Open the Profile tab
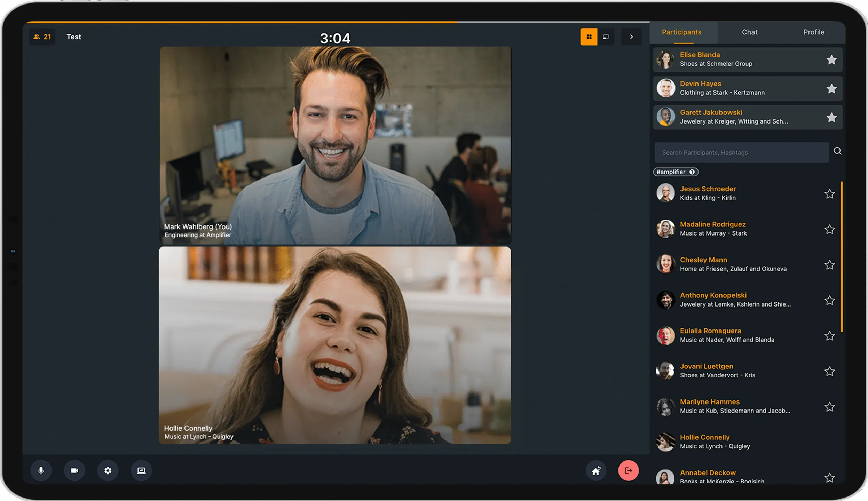The image size is (868, 501). [814, 32]
